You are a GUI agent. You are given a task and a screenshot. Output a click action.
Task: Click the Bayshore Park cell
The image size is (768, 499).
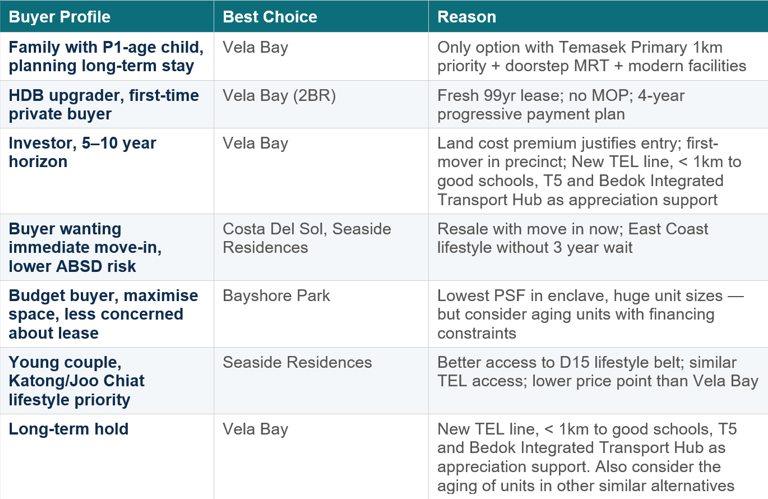[276, 296]
